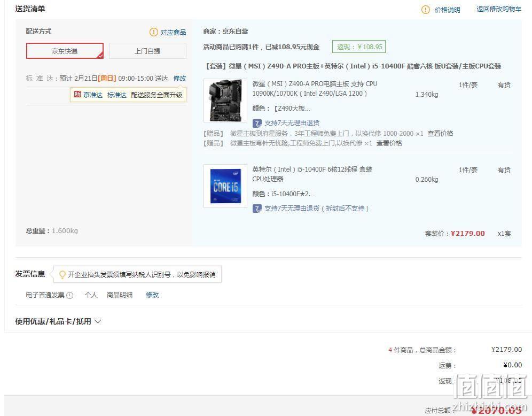Click the 对应商品 exclamation icon

[x=154, y=32]
